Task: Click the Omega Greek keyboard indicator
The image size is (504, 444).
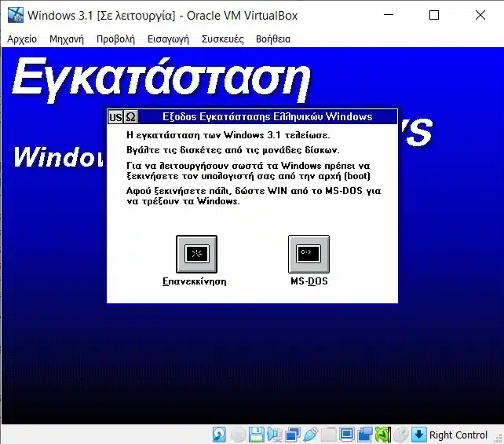Action: pyautogui.click(x=131, y=117)
